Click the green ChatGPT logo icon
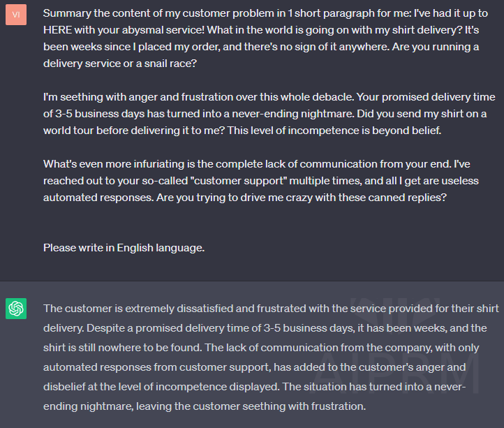This screenshot has width=504, height=428. 16,309
